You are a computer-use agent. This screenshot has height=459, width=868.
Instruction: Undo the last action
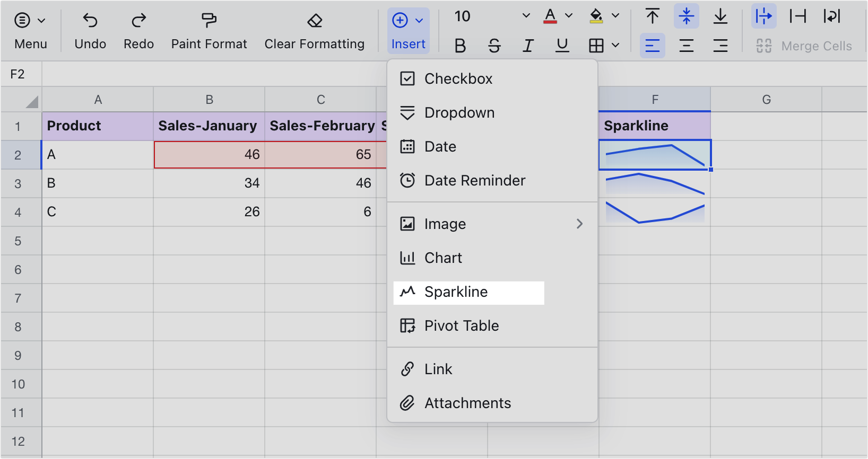pyautogui.click(x=90, y=29)
